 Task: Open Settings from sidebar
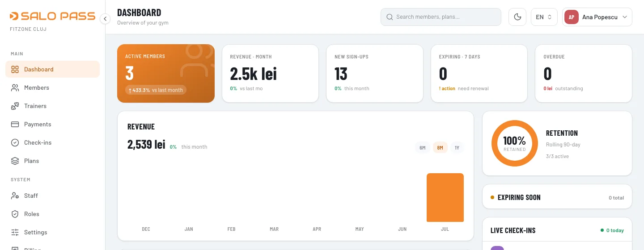(x=52, y=232)
